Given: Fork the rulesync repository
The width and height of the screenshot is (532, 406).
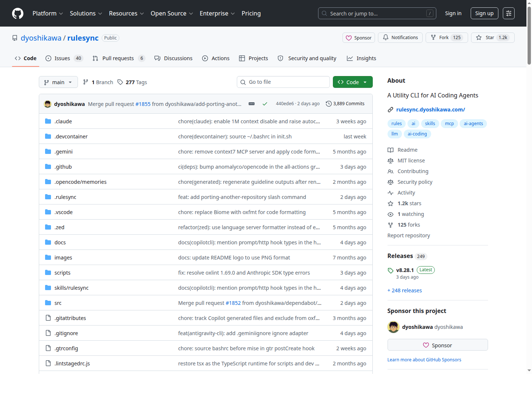Looking at the screenshot, I should coord(447,38).
